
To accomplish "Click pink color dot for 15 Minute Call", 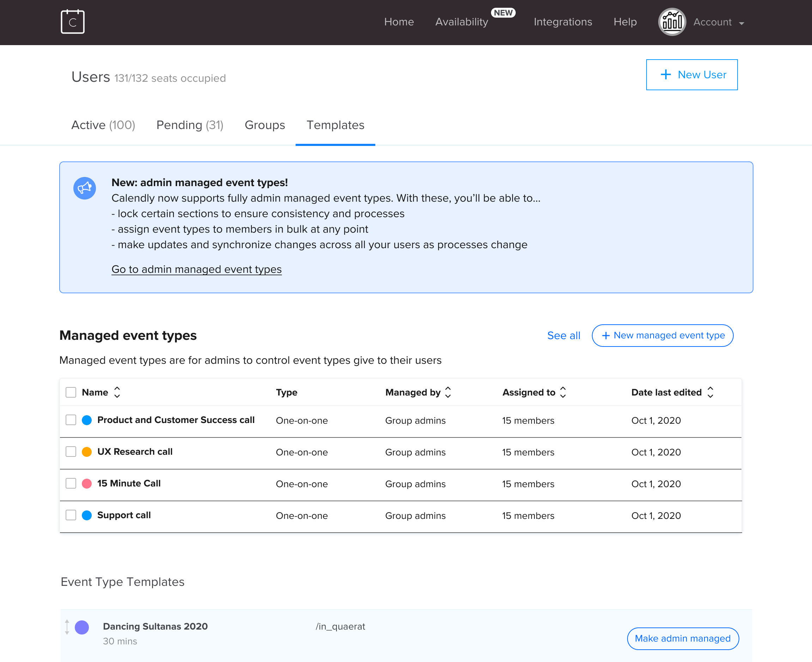I will point(87,483).
